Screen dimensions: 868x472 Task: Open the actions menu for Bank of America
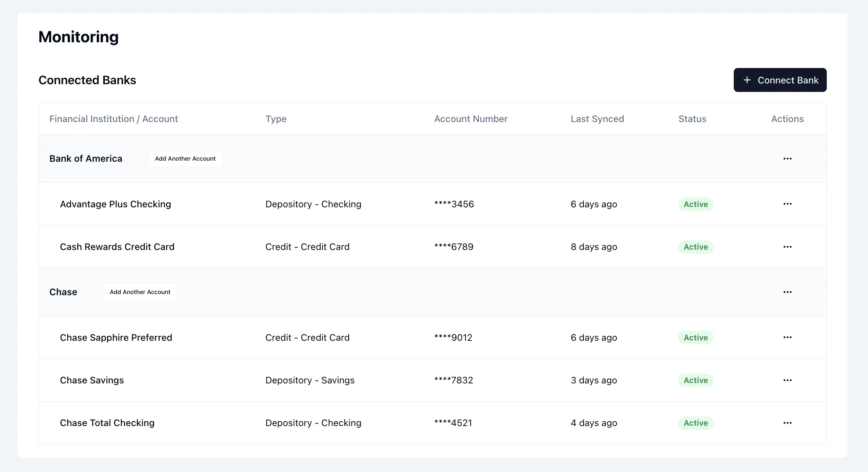coord(787,158)
